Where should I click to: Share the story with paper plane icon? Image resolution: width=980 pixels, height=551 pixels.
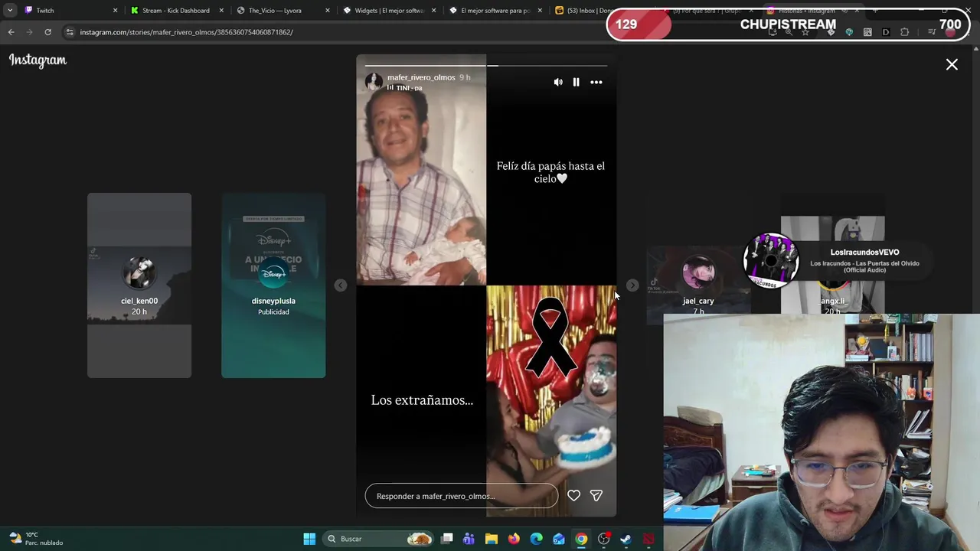click(x=596, y=496)
